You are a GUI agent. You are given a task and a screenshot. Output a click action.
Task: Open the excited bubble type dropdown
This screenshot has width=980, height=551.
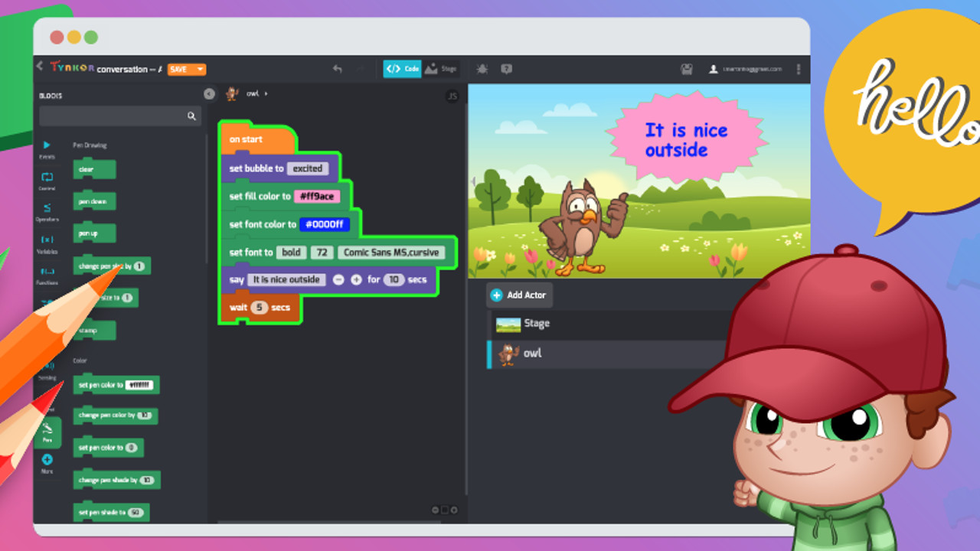pyautogui.click(x=308, y=168)
